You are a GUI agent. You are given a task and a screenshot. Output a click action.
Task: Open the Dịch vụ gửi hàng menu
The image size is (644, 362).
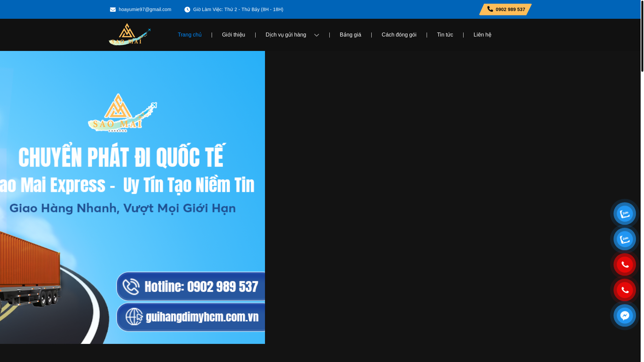286,35
